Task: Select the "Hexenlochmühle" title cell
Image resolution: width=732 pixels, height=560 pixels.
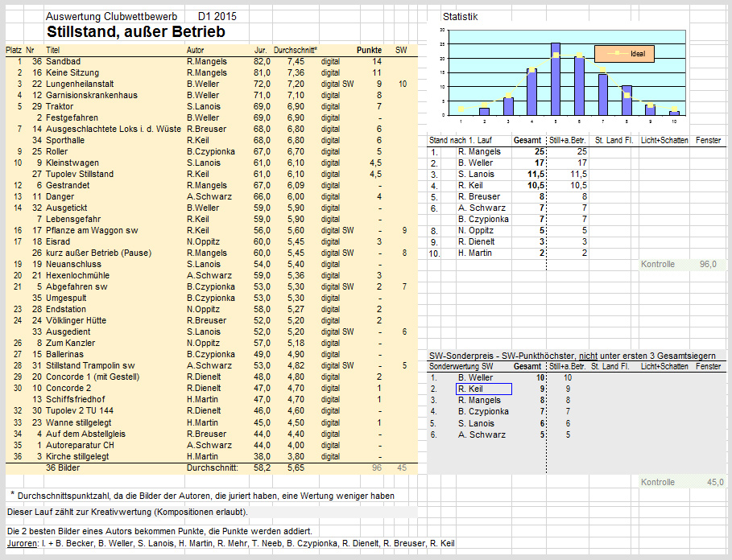Action: 77,275
